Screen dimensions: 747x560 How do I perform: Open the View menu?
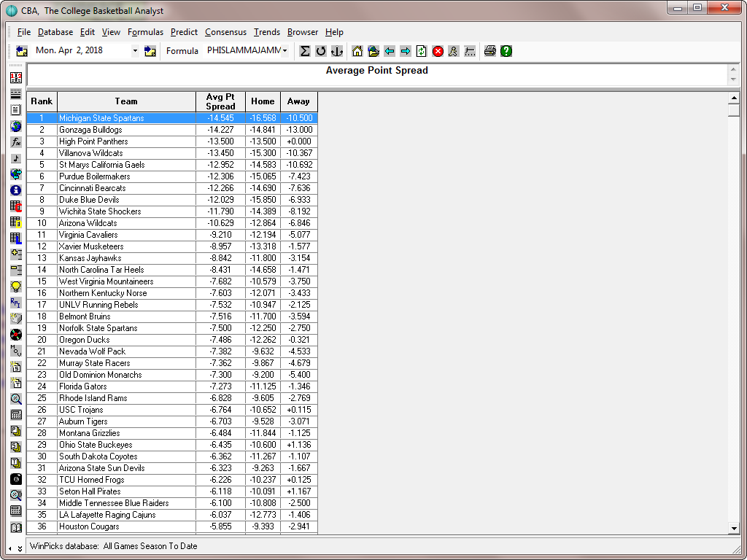point(111,32)
